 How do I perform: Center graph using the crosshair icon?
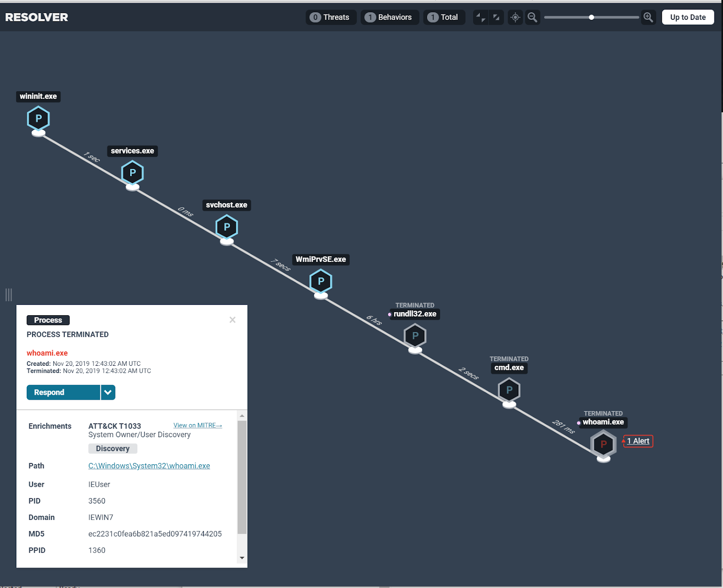515,17
